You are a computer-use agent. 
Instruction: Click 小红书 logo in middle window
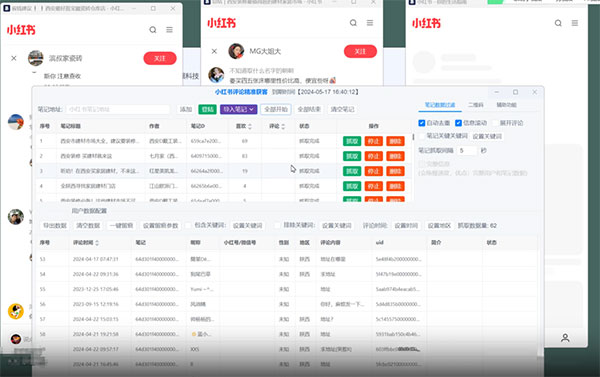pyautogui.click(x=222, y=23)
